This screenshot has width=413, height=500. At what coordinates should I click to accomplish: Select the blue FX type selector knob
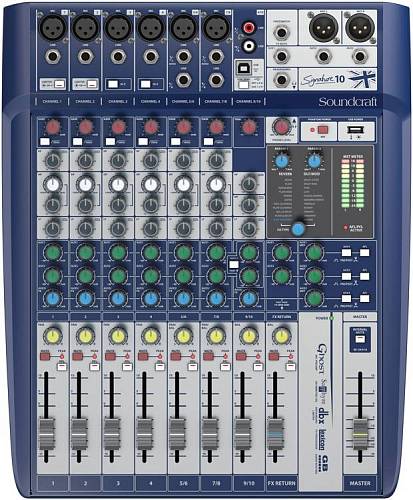[298, 229]
